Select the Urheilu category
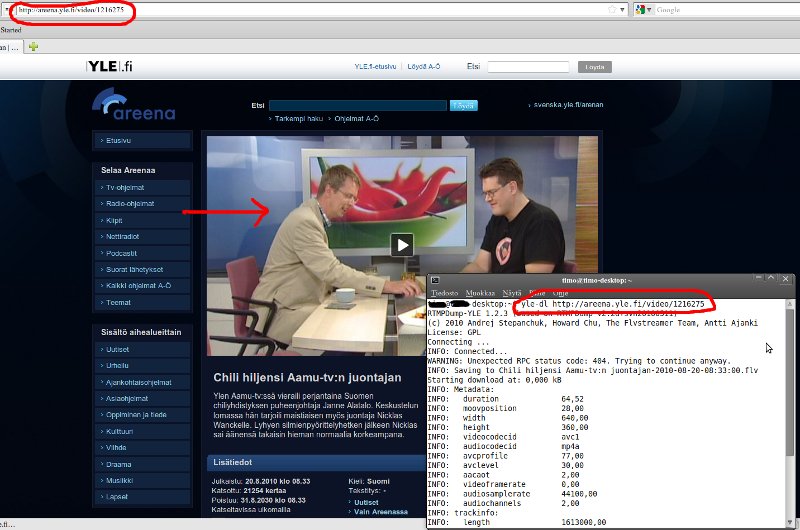This screenshot has width=800, height=530. tap(142, 366)
